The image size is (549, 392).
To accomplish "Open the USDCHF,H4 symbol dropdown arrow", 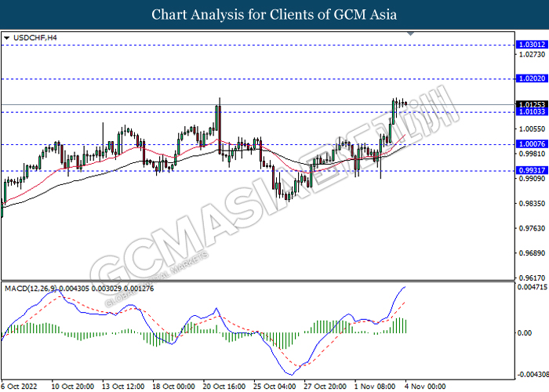I will (x=6, y=38).
